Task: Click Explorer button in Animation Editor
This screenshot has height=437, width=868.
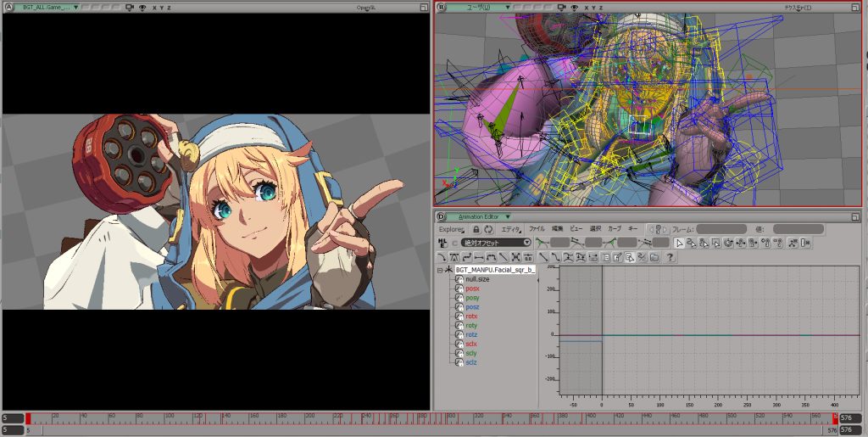Action: point(451,229)
